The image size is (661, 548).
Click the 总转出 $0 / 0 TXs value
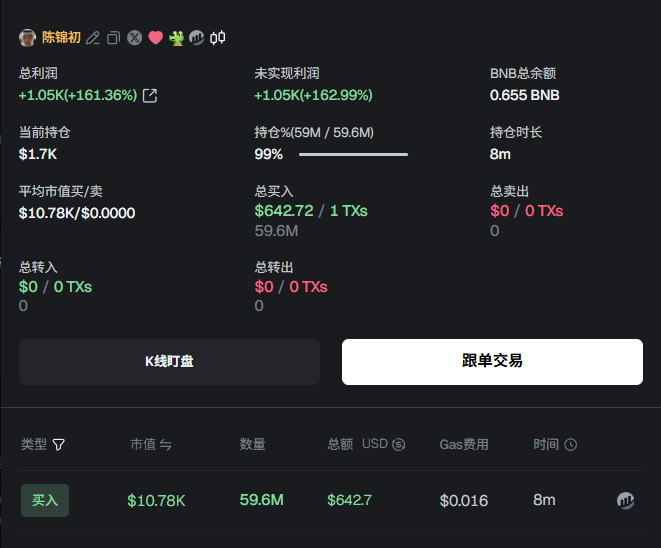(x=291, y=287)
